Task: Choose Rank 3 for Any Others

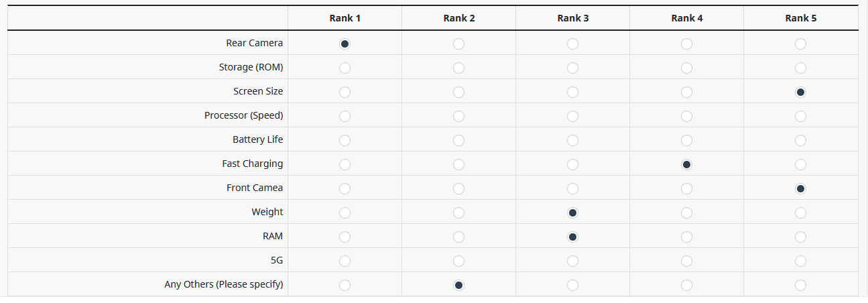Action: pyautogui.click(x=572, y=286)
